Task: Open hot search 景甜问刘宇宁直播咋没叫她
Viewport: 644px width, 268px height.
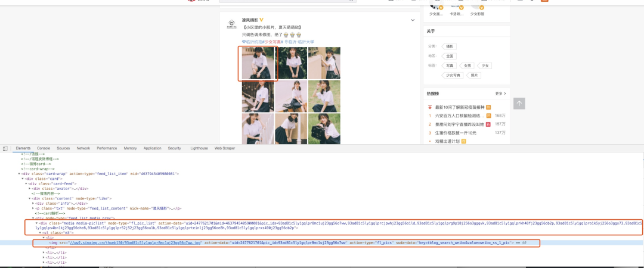Action: pyautogui.click(x=460, y=124)
